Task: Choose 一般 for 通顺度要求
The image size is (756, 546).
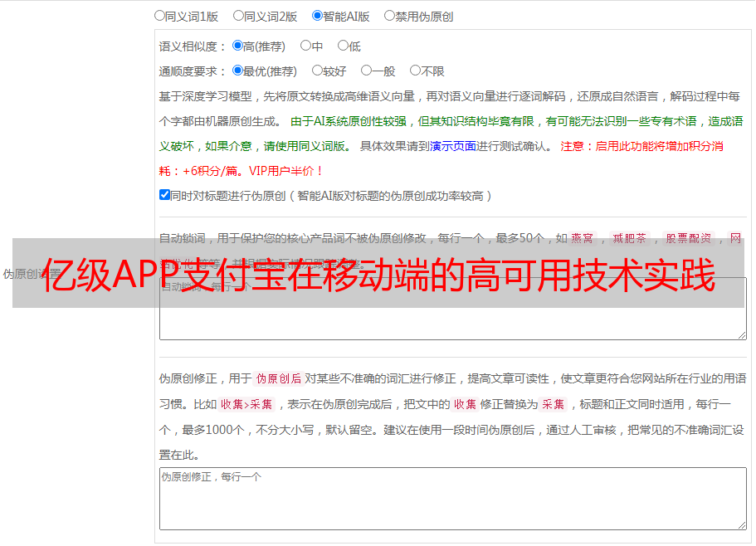Action: click(x=366, y=71)
